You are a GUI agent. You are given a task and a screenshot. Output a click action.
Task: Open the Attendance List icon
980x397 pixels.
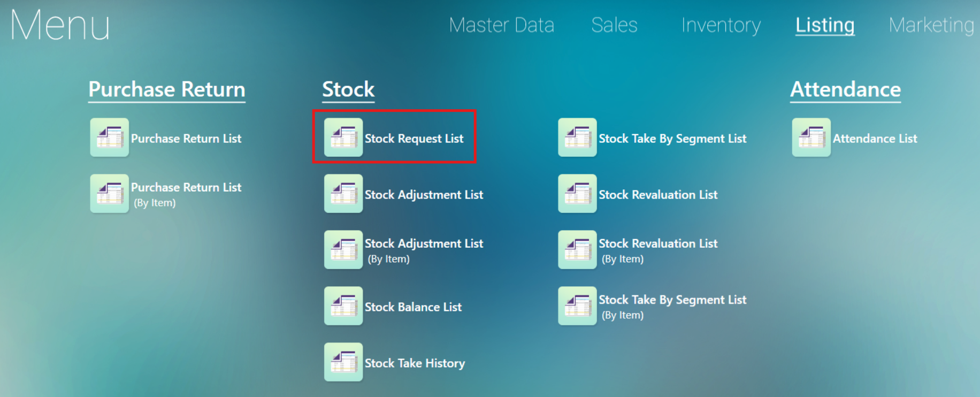click(811, 138)
